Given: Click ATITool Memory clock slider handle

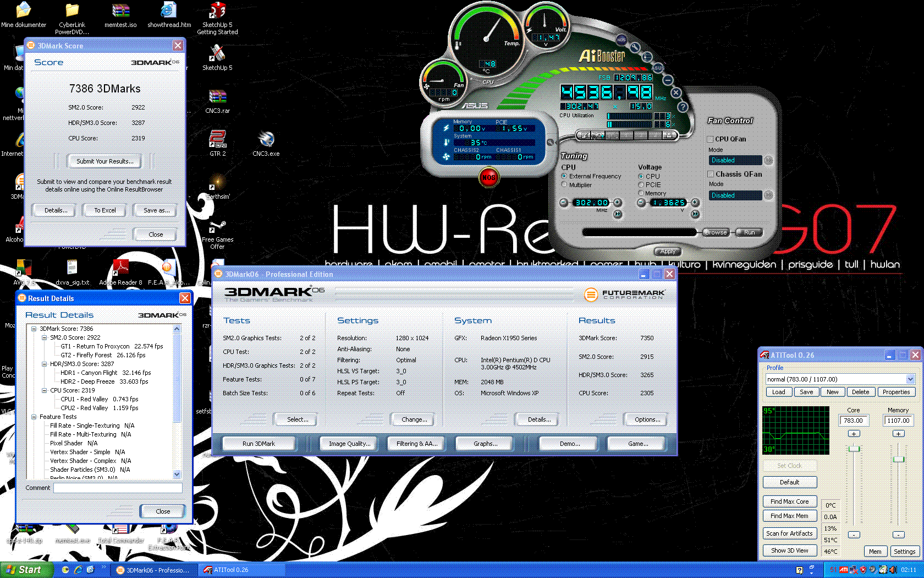Looking at the screenshot, I should pyautogui.click(x=899, y=459).
